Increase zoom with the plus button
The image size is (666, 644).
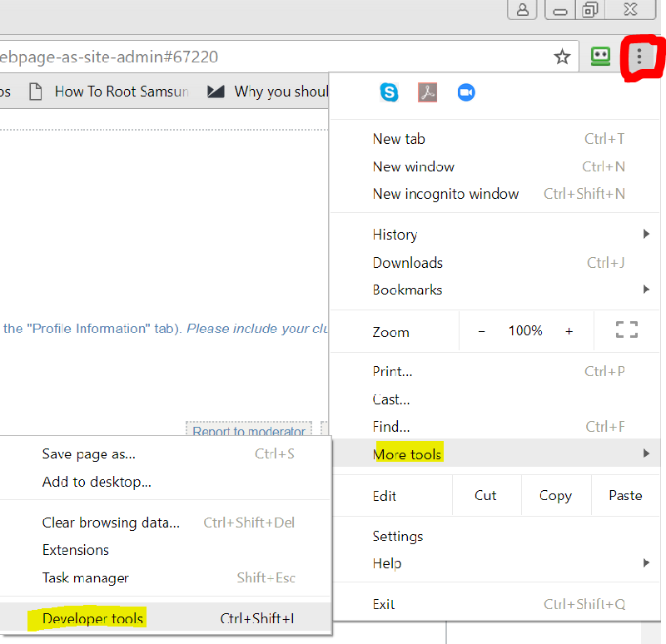(569, 330)
